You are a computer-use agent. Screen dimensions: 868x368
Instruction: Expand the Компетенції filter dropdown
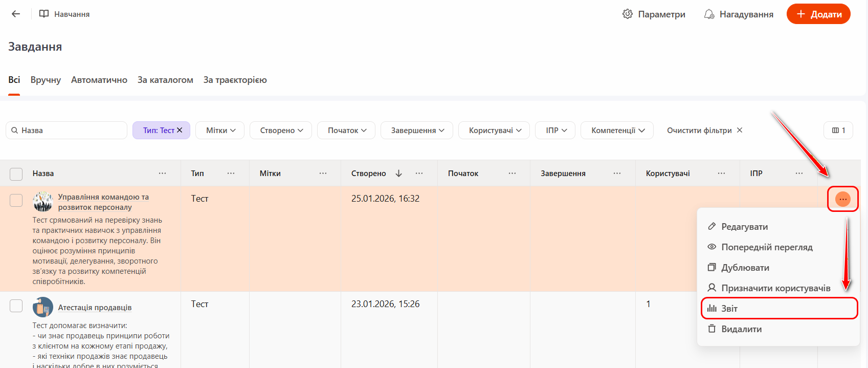[x=617, y=131]
